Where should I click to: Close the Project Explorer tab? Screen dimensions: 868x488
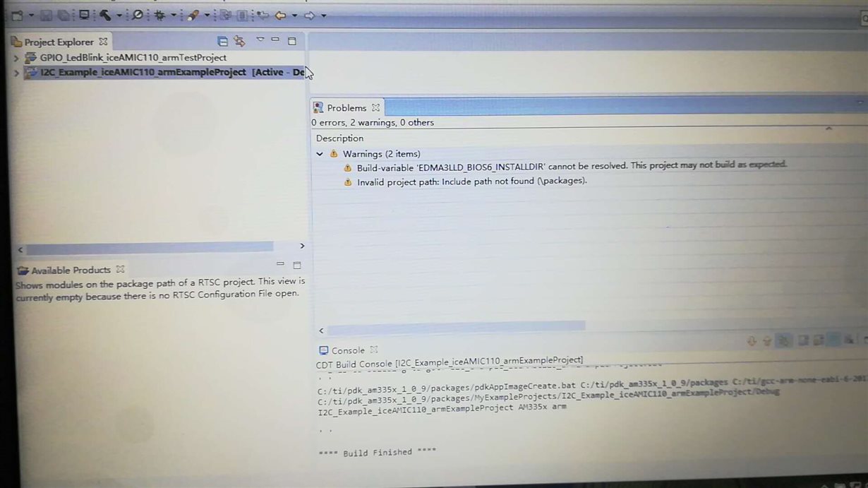103,42
